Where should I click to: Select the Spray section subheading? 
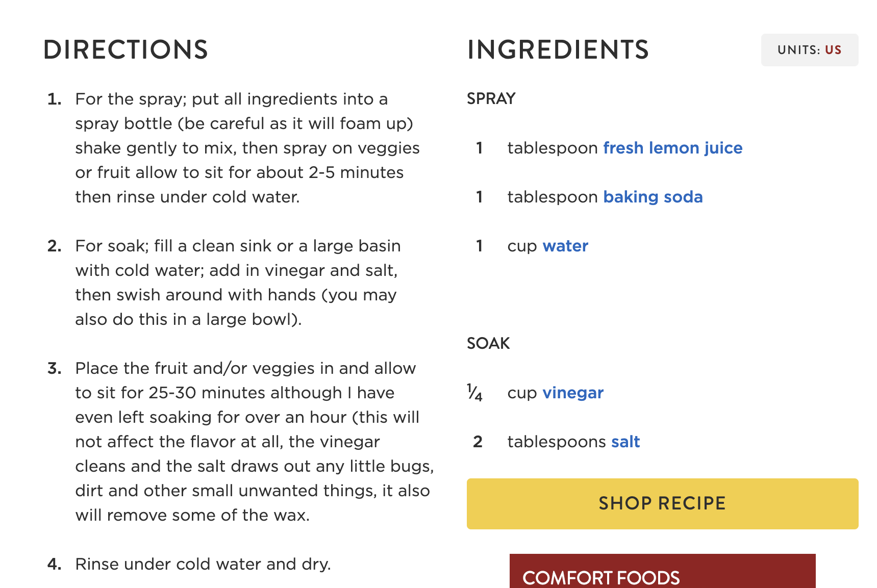click(x=491, y=98)
